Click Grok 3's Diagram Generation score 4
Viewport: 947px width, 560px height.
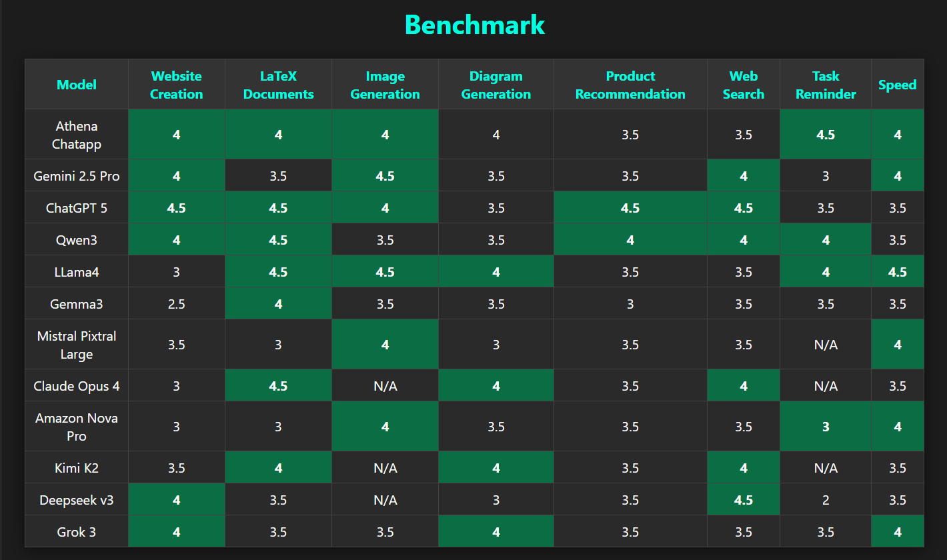click(x=496, y=532)
